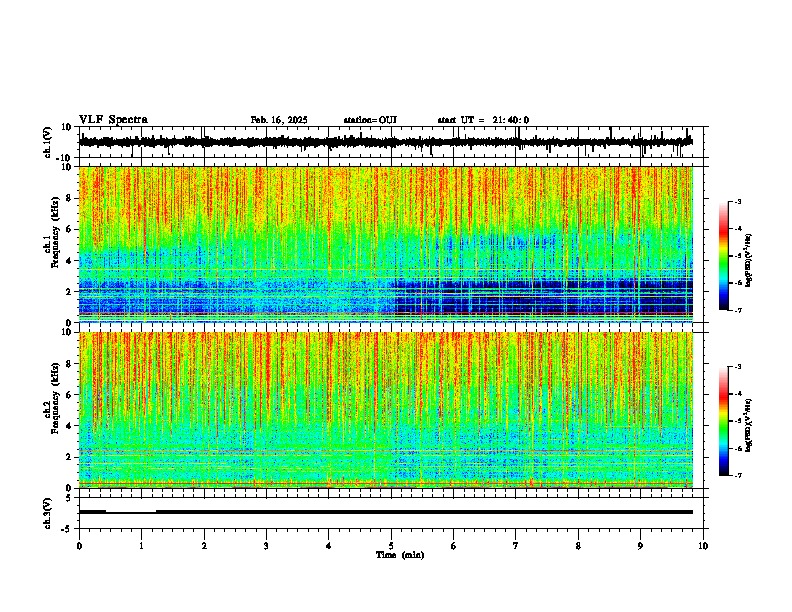
Task: Click the ch.3 voltage black trace
Action: coord(385,512)
